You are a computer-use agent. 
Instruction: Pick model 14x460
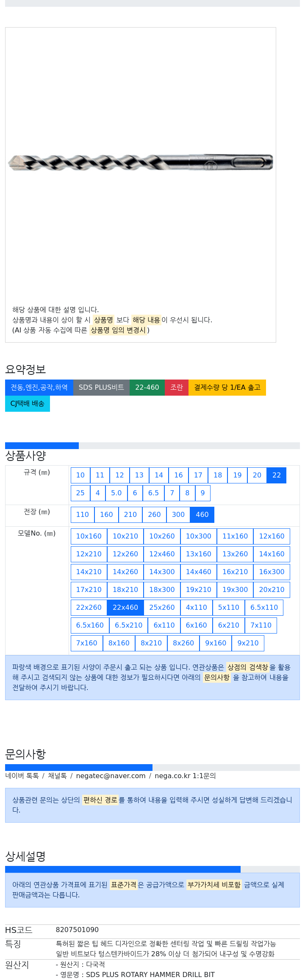click(x=199, y=572)
